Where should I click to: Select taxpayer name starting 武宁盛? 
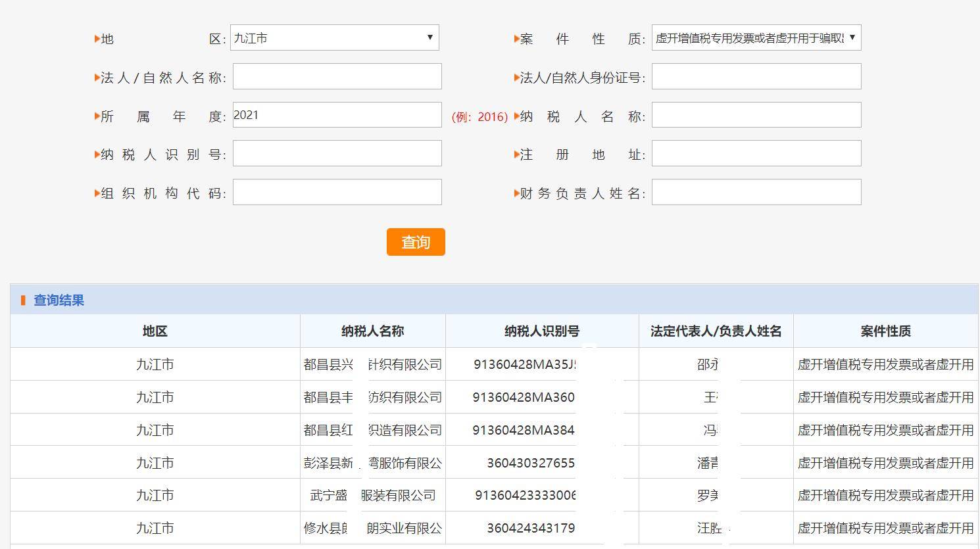point(373,495)
